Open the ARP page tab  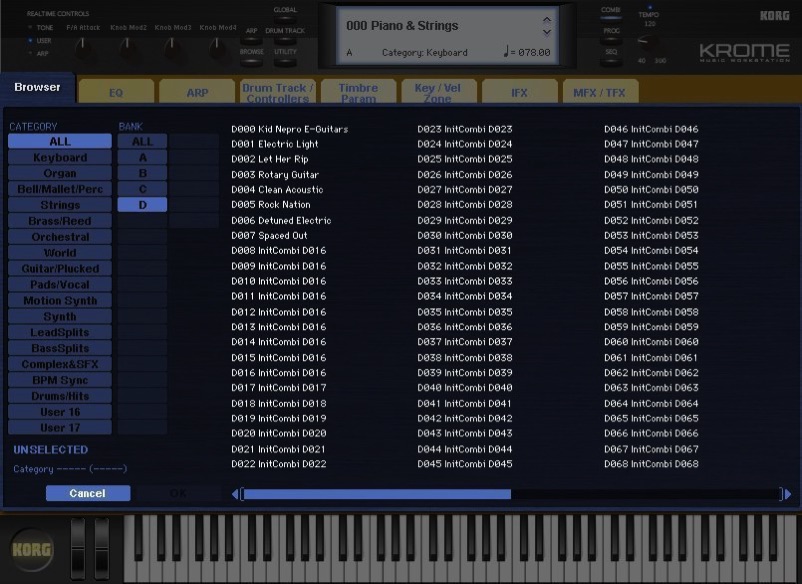197,92
